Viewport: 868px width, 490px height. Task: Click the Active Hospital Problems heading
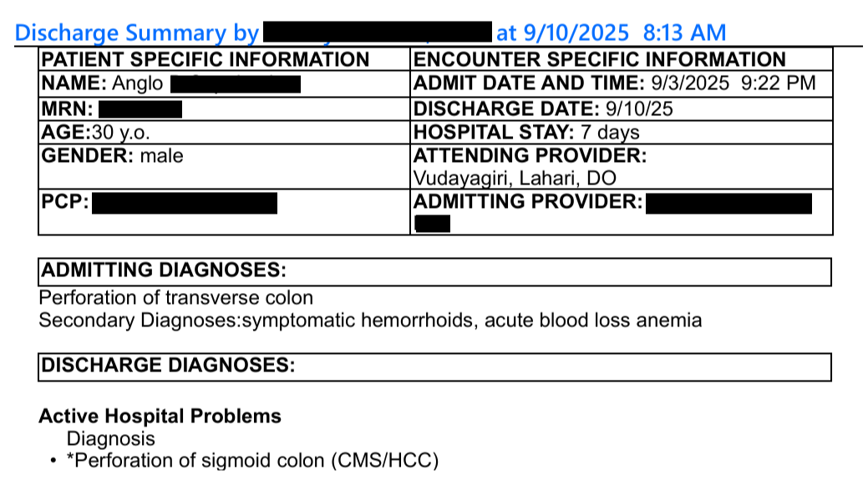coord(160,417)
